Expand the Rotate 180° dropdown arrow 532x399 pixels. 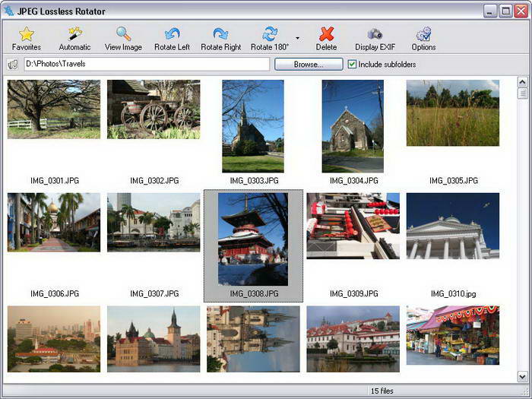(297, 38)
